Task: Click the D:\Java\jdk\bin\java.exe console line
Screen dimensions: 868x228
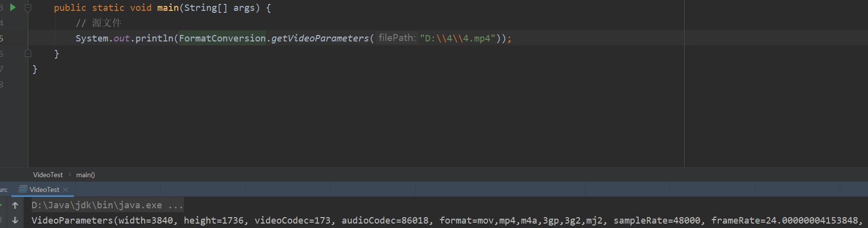Action: (x=107, y=205)
